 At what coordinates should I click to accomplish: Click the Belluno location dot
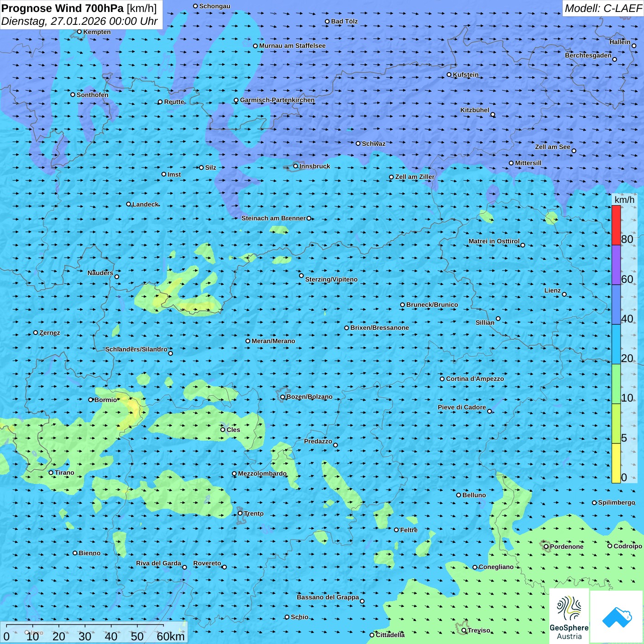tap(459, 495)
